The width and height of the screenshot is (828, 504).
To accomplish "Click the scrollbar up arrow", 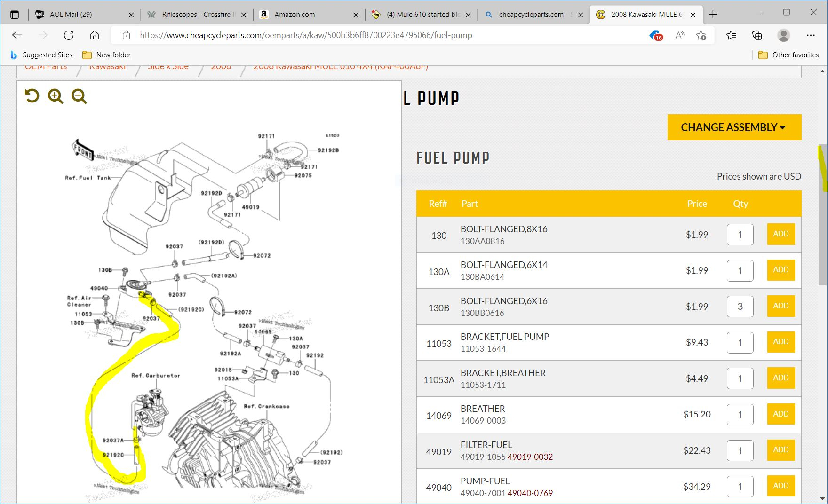I will tap(823, 71).
